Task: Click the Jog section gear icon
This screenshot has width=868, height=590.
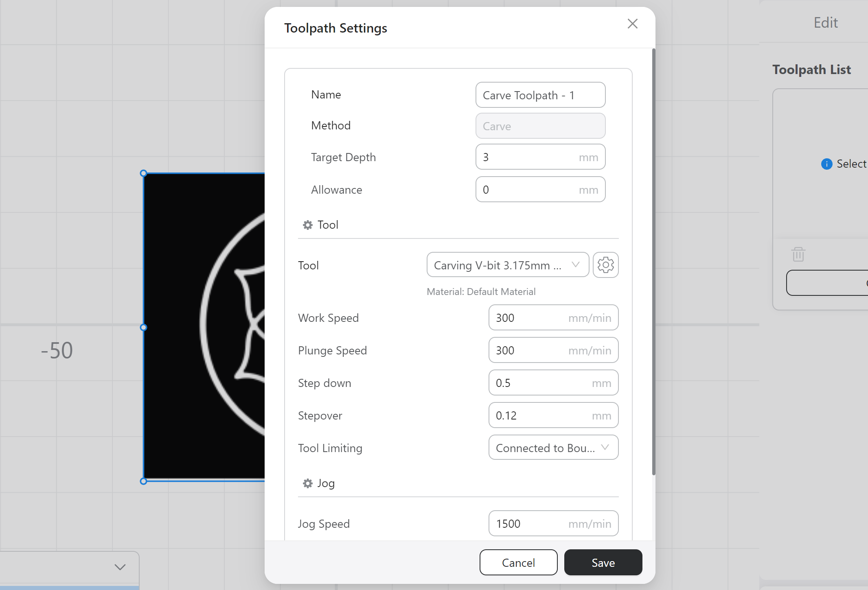Action: point(308,483)
